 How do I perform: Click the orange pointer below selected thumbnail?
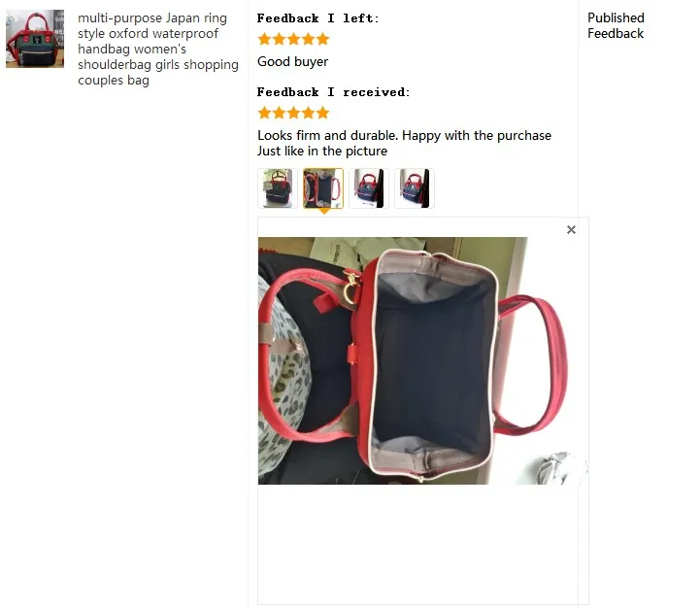tap(324, 211)
